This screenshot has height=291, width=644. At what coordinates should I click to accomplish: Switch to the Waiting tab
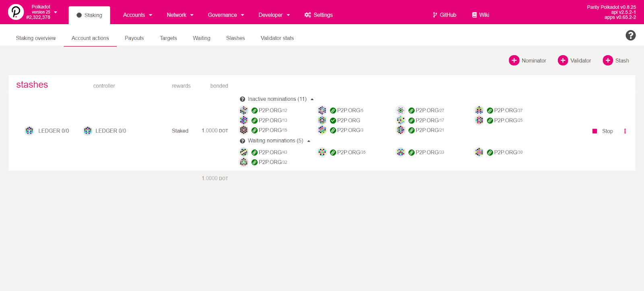point(201,38)
